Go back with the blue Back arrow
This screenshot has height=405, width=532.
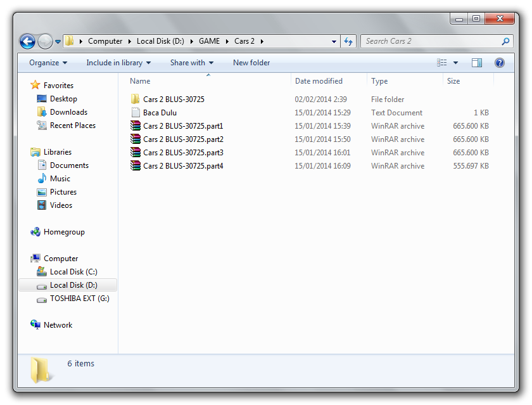tap(27, 41)
